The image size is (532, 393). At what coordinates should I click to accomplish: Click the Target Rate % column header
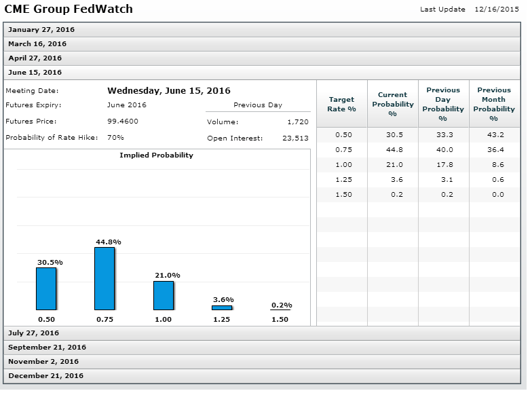342,104
